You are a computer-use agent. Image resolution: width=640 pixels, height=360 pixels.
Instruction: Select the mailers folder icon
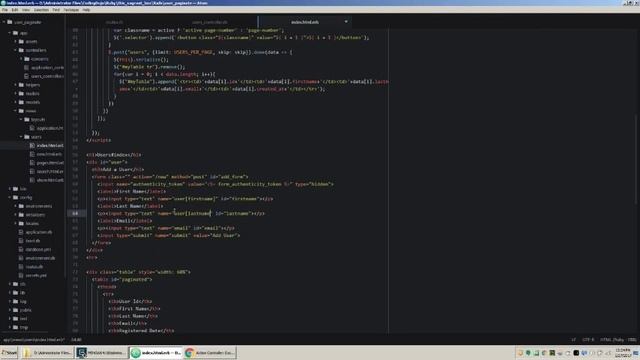coord(21,93)
